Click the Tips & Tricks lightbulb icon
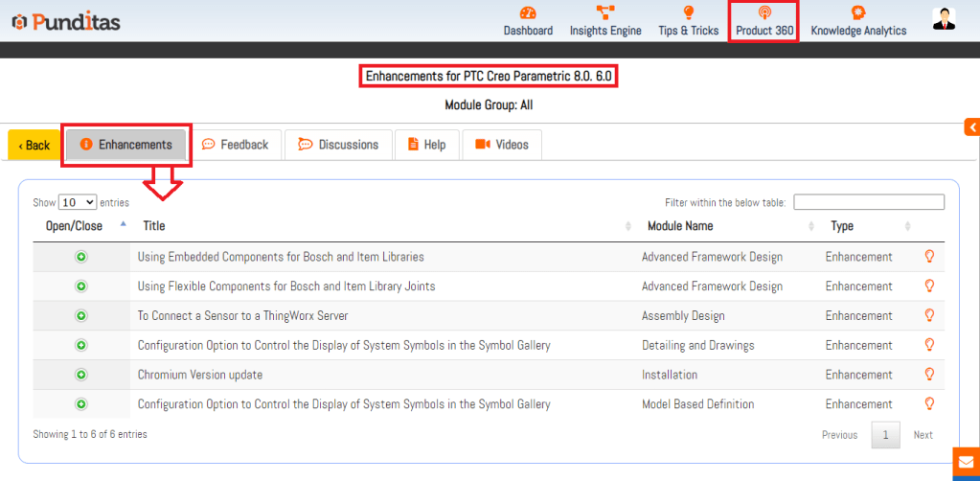 [688, 12]
